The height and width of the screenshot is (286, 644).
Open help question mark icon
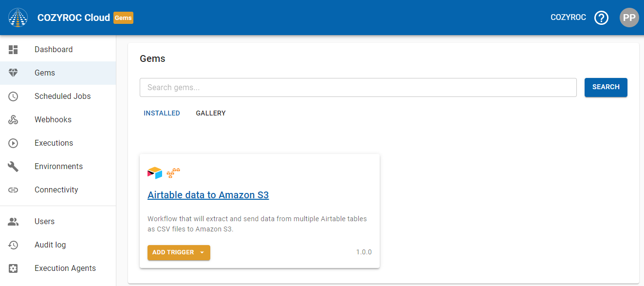tap(602, 18)
